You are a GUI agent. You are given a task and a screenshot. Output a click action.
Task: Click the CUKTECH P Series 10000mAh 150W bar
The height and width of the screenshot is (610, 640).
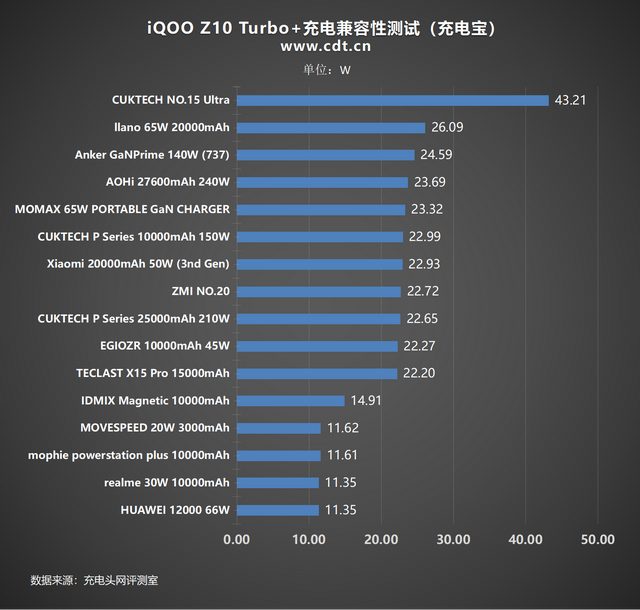click(320, 237)
